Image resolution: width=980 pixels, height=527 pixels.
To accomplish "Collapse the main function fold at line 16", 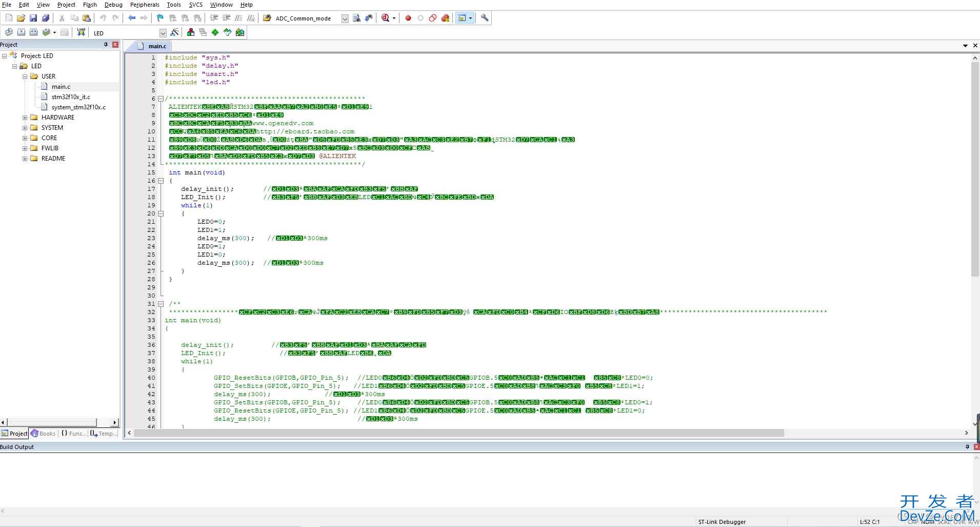I will 161,181.
